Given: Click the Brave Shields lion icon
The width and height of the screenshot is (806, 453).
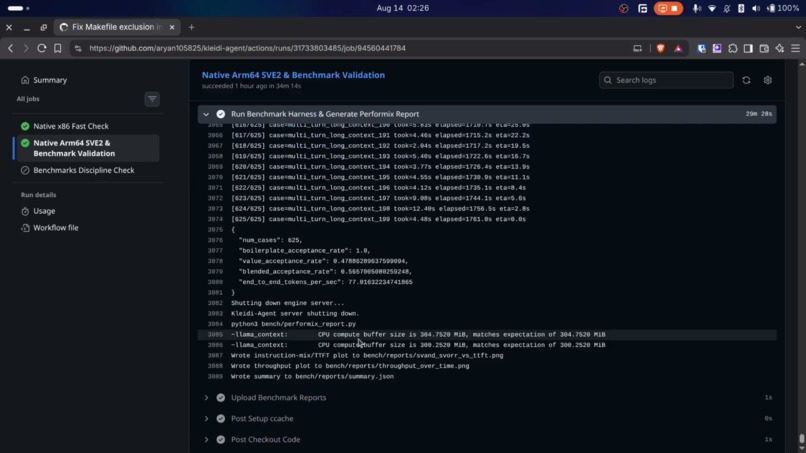Looking at the screenshot, I should point(661,48).
